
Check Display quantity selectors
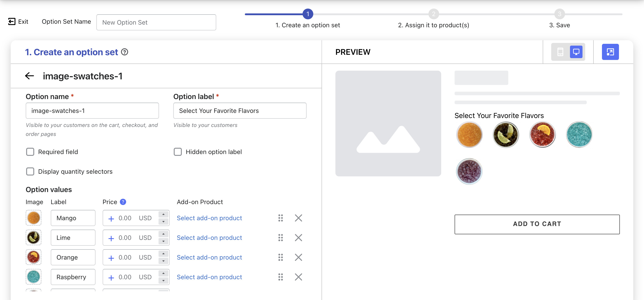pyautogui.click(x=30, y=171)
